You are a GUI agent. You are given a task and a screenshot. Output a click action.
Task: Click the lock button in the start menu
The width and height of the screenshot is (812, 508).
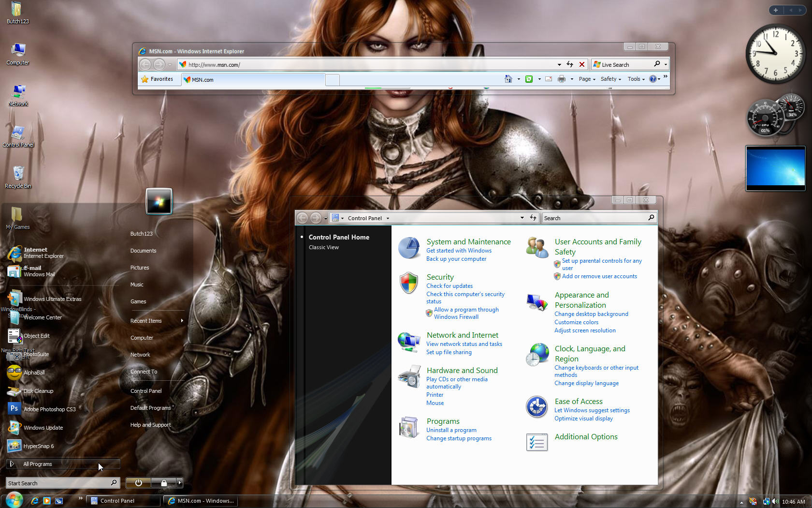coord(164,483)
